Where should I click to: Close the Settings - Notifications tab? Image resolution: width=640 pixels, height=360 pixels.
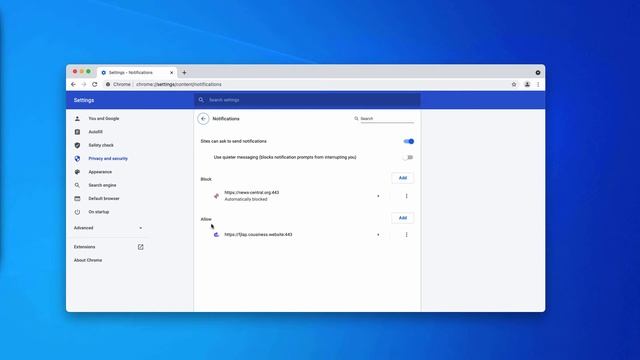(x=171, y=73)
